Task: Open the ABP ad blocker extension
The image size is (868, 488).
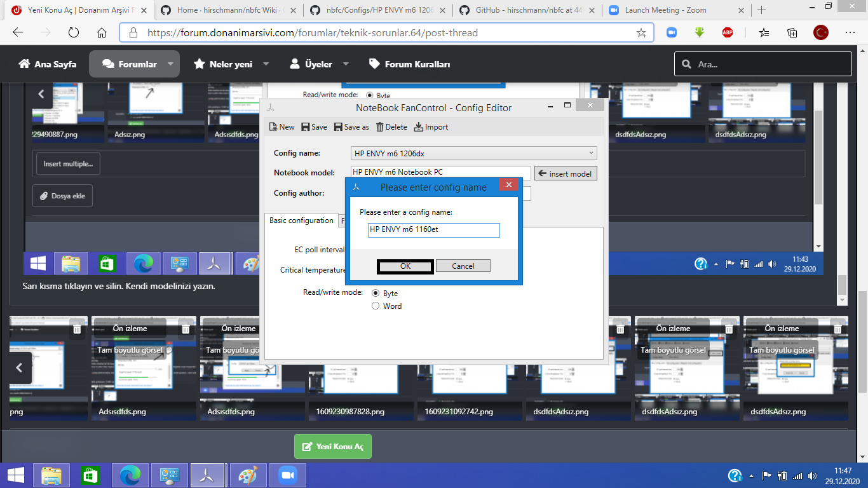Action: point(728,33)
